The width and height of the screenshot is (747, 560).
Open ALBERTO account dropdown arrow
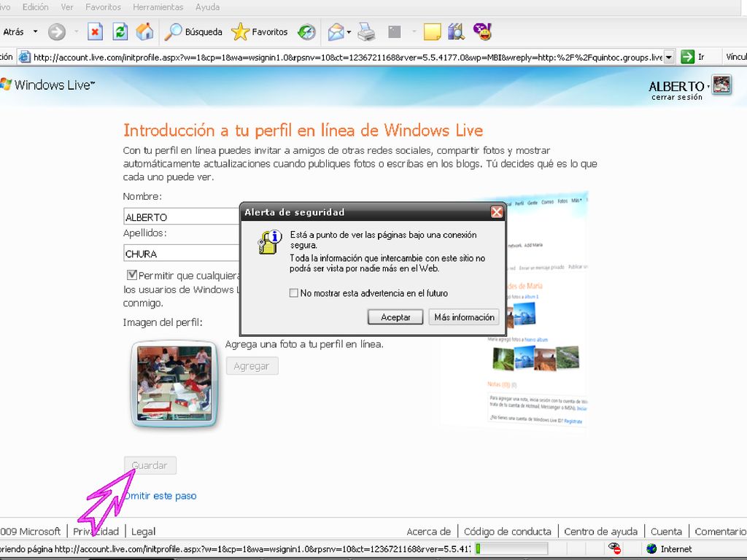708,87
